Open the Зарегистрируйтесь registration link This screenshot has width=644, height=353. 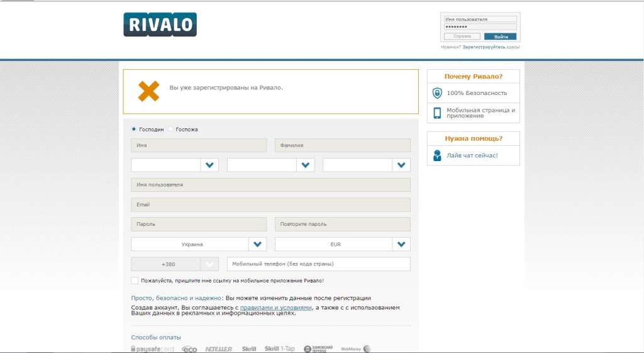(484, 47)
